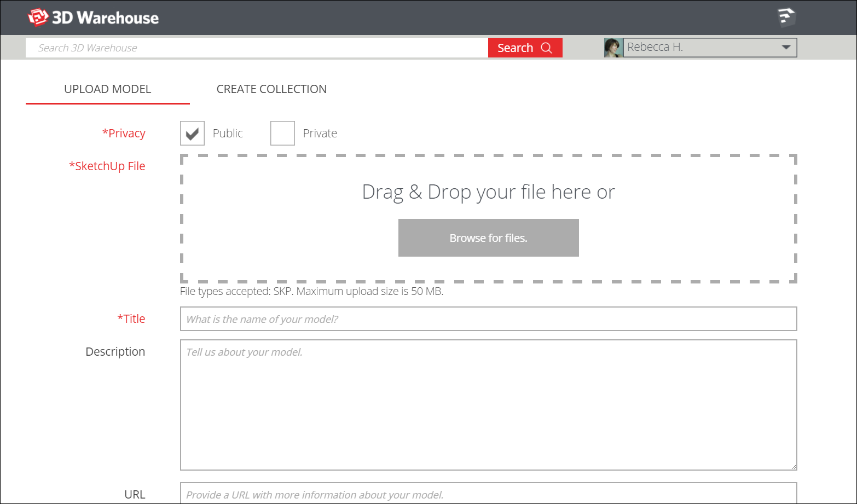Click the Description resize handle corner
This screenshot has width=857, height=504.
pyautogui.click(x=793, y=466)
